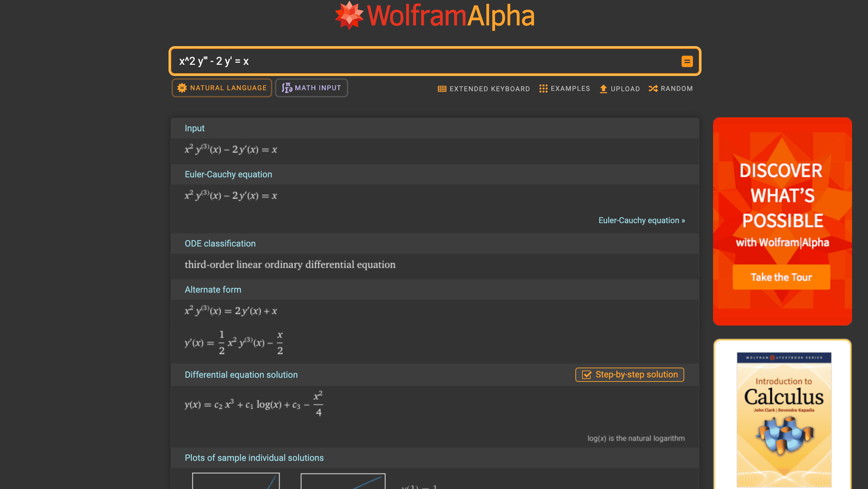Click the first sample solution plot
Image resolution: width=868 pixels, height=489 pixels.
point(235,482)
